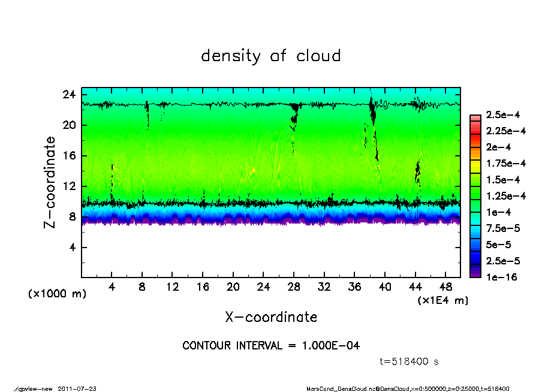Viewport: 542px width, 392px height.
Task: Click 'CONTOUR INTERVAL = 1.000E-04' text
Action: tap(271, 345)
